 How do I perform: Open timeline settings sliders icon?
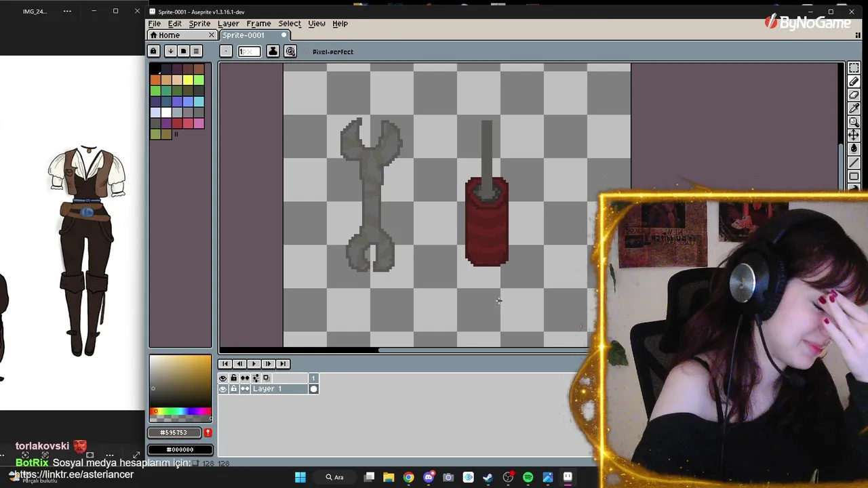[x=256, y=378]
